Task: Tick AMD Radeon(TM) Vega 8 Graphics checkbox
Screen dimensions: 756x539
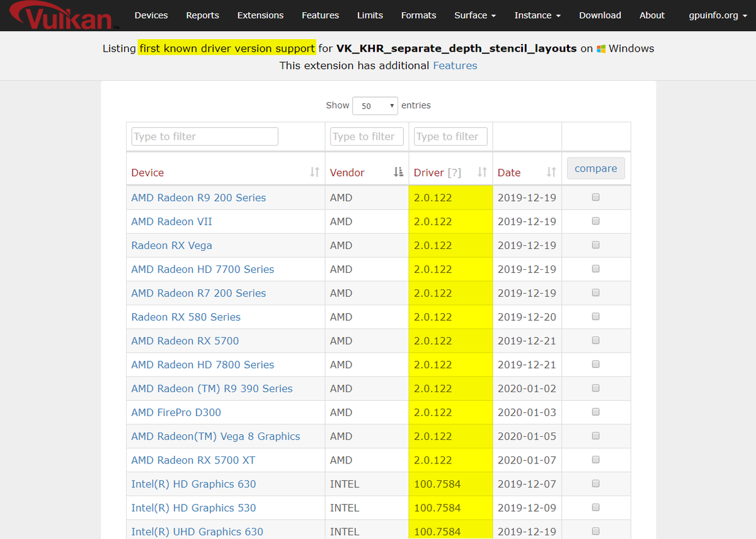Action: [596, 436]
